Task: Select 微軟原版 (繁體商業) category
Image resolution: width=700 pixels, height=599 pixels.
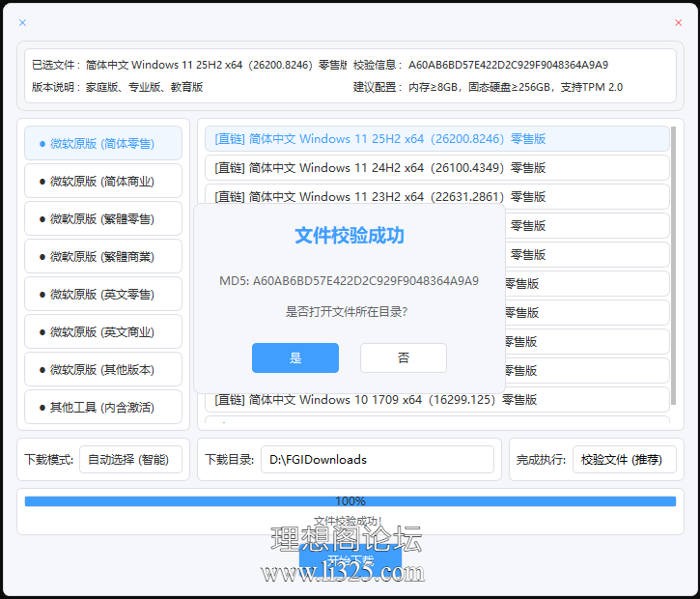Action: 103,256
